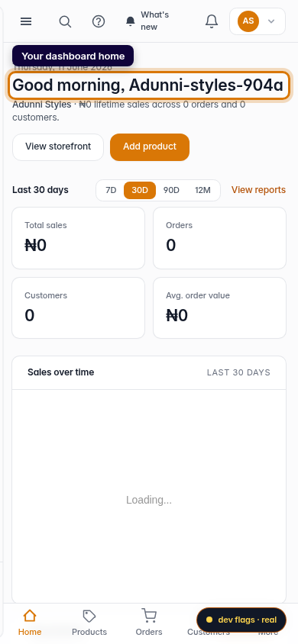
Task: Open the What's new announcements
Action: click(148, 21)
